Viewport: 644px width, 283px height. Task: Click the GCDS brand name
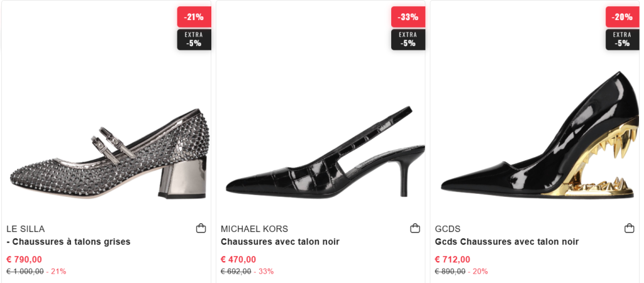[448, 229]
